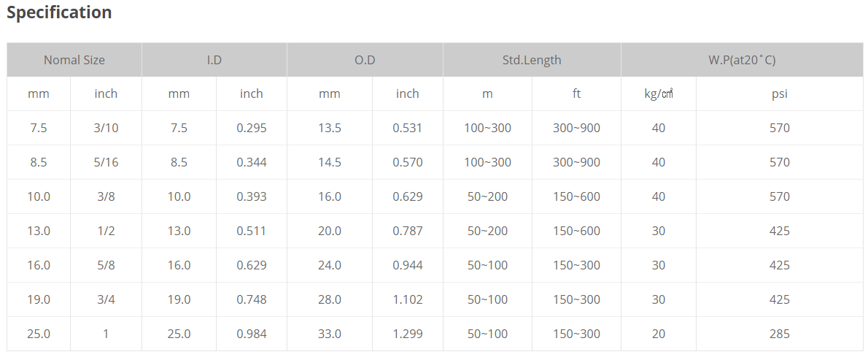The height and width of the screenshot is (360, 868).
Task: Click the ft subheader under Std.Length
Action: click(x=576, y=93)
